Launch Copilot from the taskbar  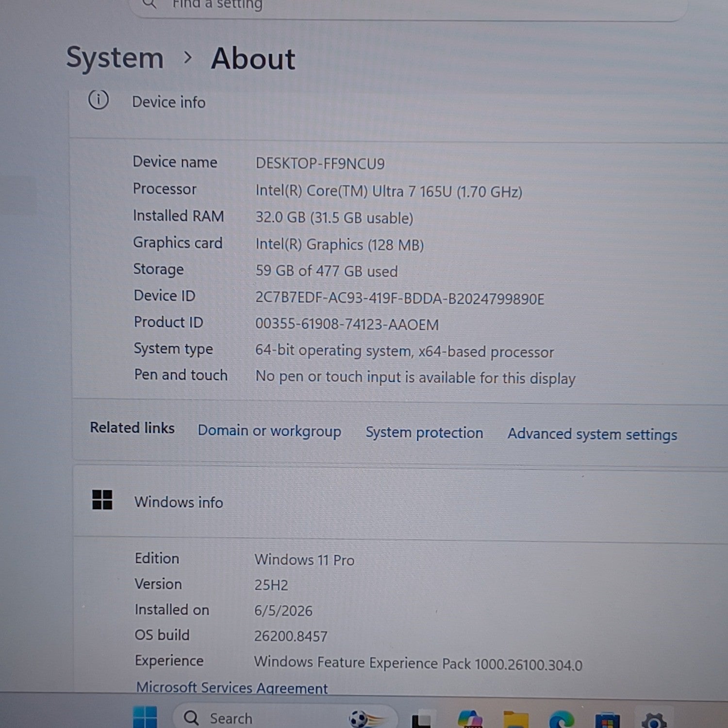(469, 719)
